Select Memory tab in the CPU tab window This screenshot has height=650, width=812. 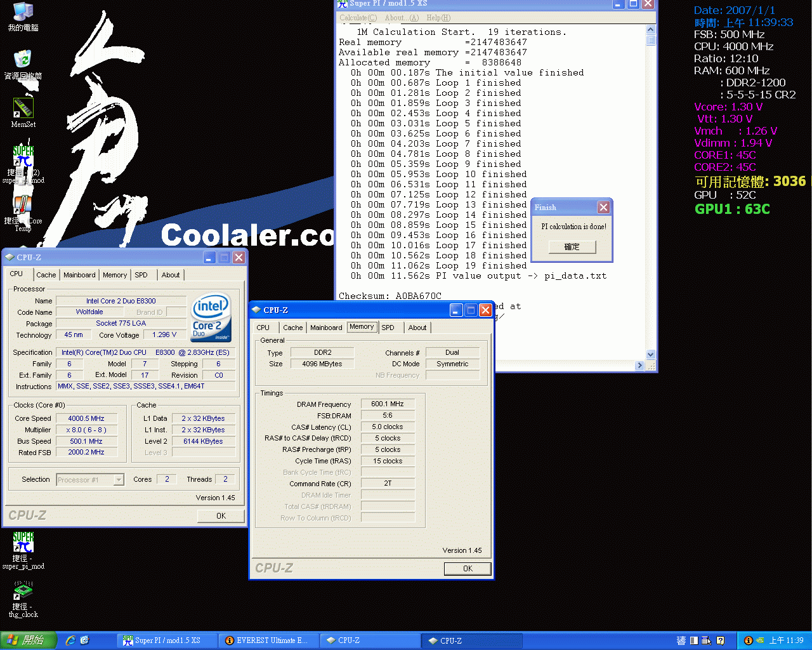point(115,275)
